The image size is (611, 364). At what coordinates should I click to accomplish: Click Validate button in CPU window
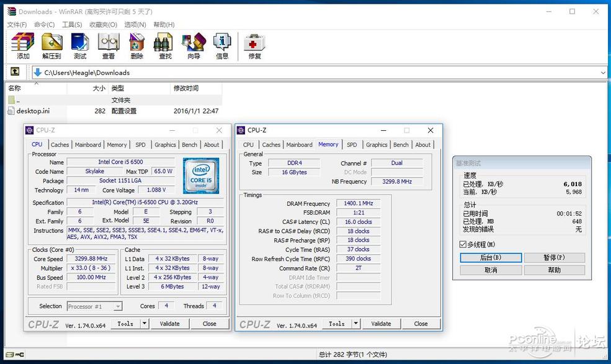tap(169, 324)
